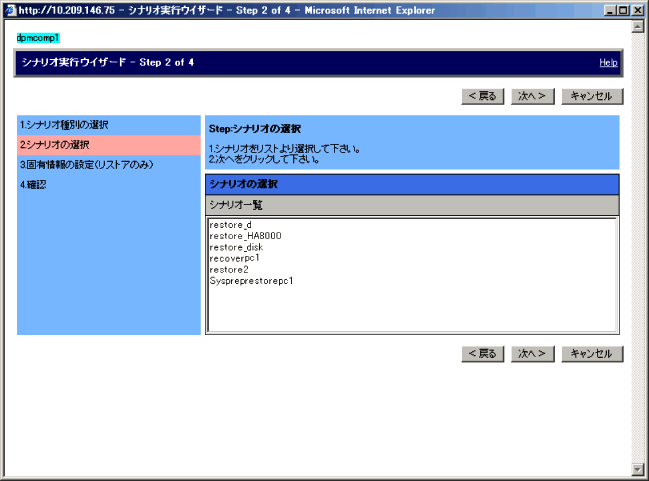This screenshot has width=649, height=481.
Task: Click the 'dpmcomp1' highlighted label
Action: (38, 38)
